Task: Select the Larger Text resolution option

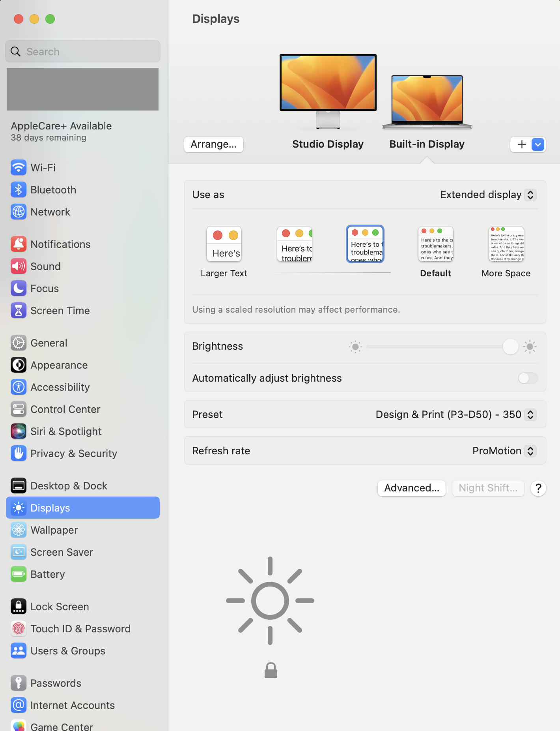Action: pyautogui.click(x=224, y=252)
